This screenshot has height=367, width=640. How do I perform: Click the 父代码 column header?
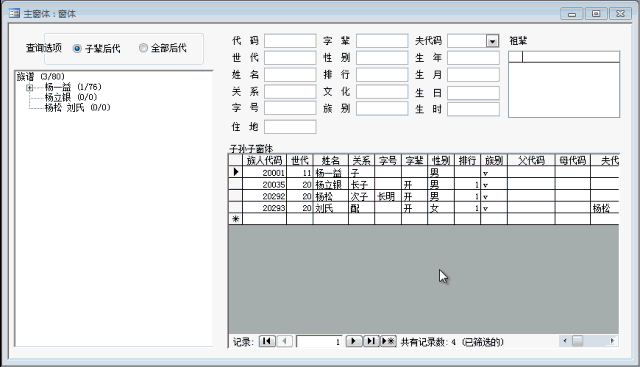[x=531, y=160]
